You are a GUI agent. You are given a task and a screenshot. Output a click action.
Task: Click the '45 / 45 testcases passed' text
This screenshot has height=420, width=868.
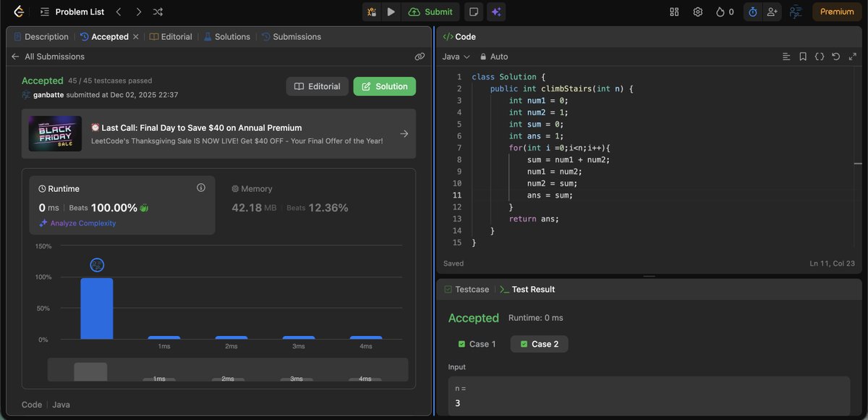pyautogui.click(x=110, y=81)
